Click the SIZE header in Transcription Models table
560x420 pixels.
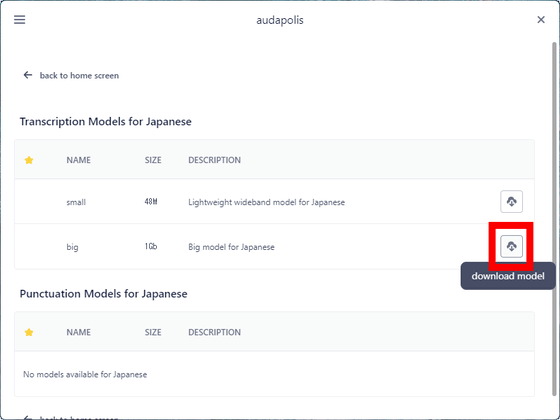(153, 160)
